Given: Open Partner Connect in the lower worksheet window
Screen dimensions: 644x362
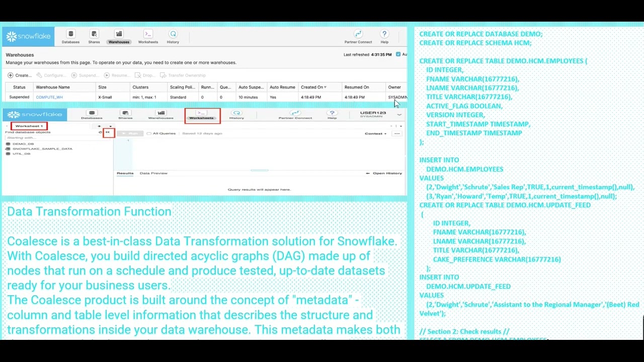Looking at the screenshot, I should [x=295, y=115].
